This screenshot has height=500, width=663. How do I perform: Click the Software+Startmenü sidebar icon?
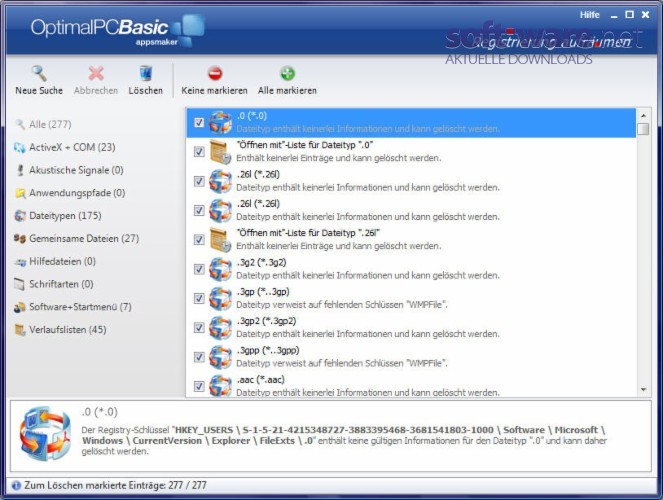click(19, 307)
